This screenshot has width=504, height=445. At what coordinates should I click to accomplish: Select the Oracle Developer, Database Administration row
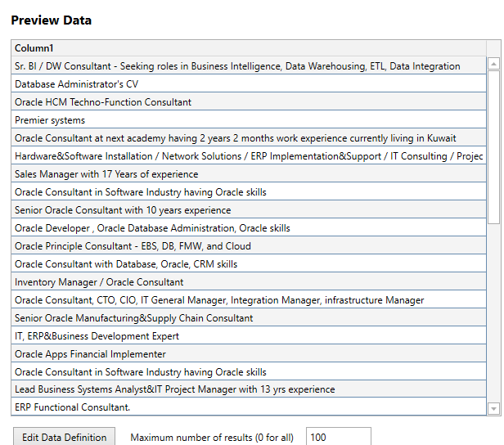coord(249,227)
